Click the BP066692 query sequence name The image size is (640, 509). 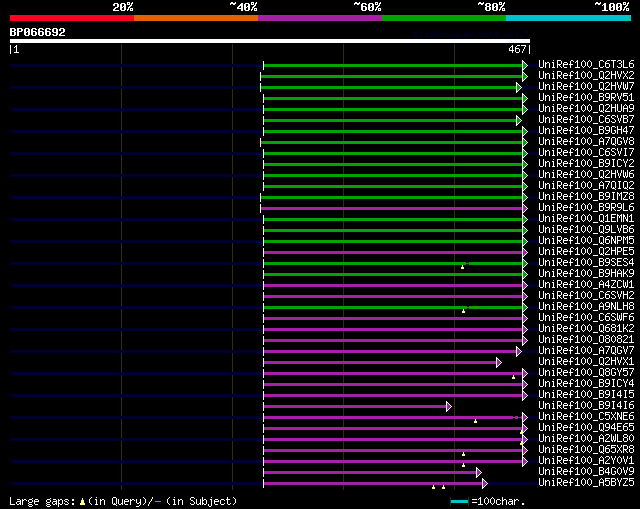pyautogui.click(x=38, y=32)
